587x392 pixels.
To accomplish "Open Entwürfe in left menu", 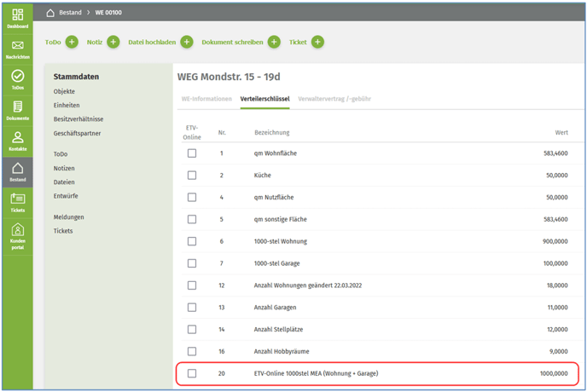I will tap(66, 196).
